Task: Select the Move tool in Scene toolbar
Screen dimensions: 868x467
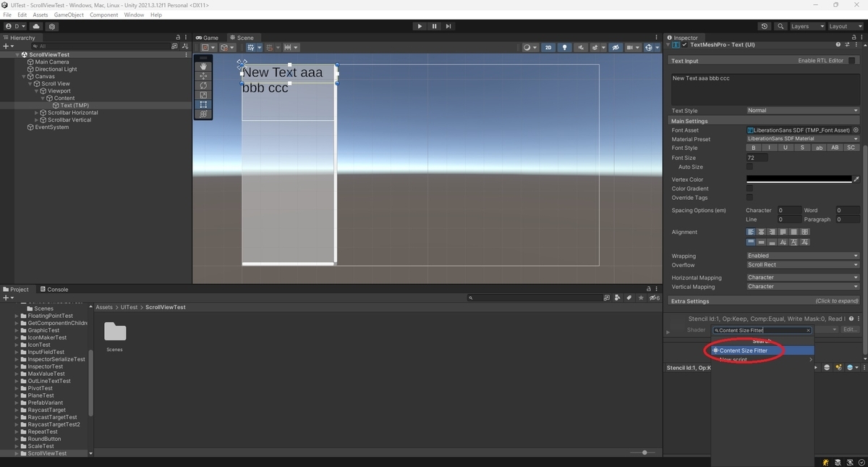Action: pos(203,75)
